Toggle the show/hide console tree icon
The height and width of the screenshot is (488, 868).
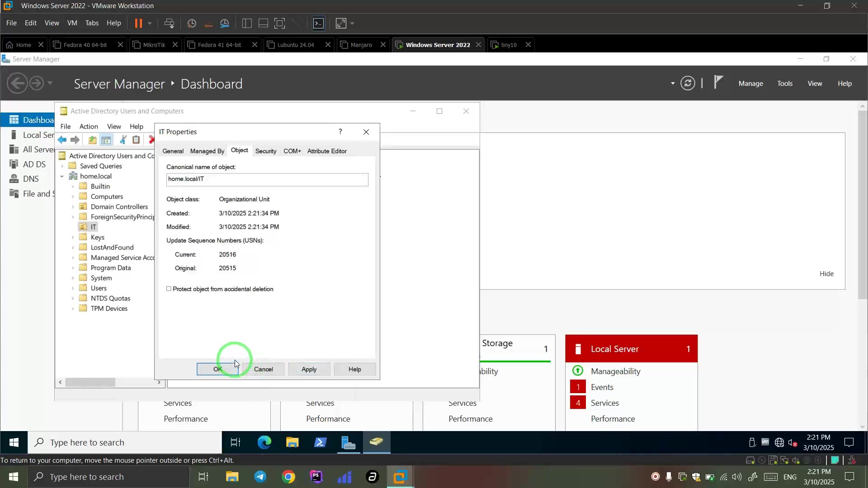(x=106, y=140)
